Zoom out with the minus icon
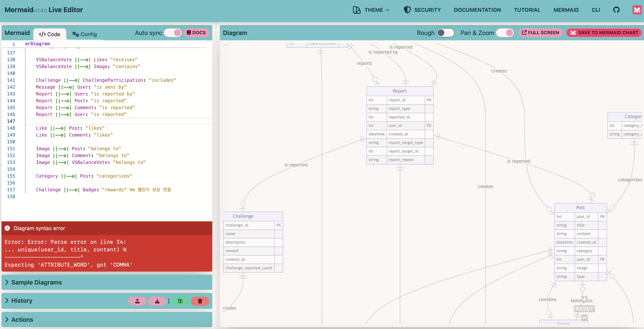Viewport: 644px width, 329px height. pyautogui.click(x=584, y=318)
